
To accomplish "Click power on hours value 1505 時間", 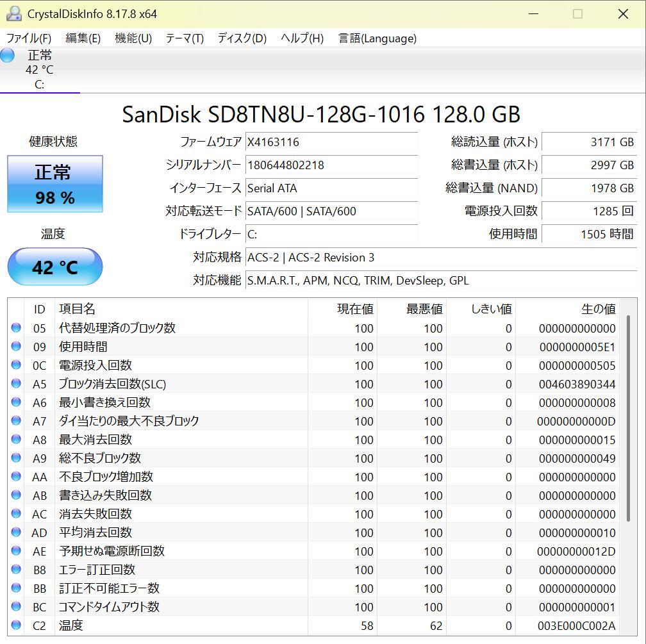I will click(589, 235).
